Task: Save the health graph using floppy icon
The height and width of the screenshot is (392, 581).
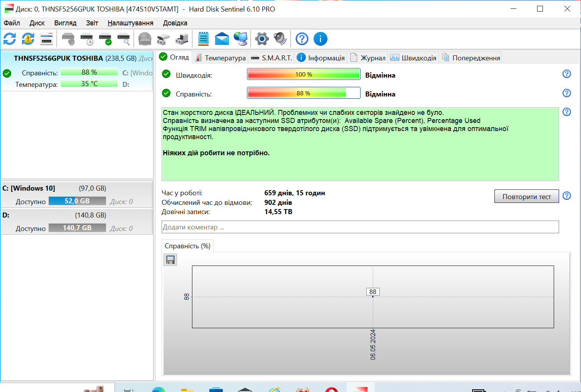Action: 170,260
